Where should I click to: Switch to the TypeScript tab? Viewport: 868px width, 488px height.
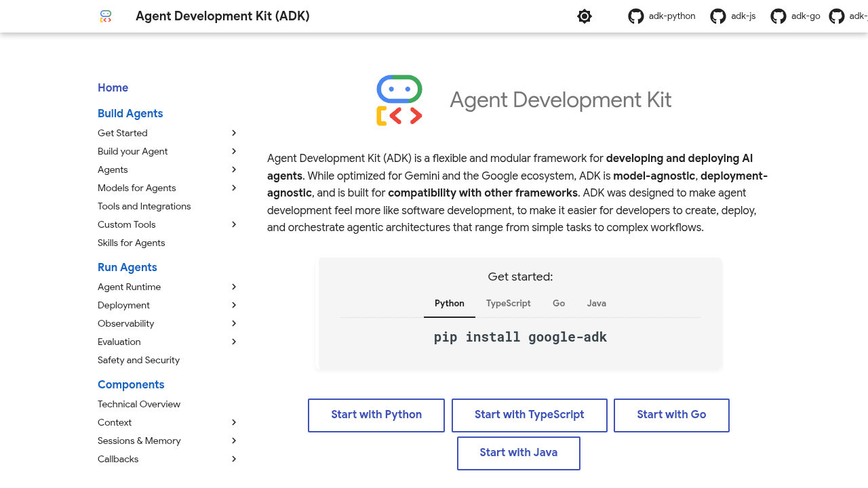pos(508,303)
